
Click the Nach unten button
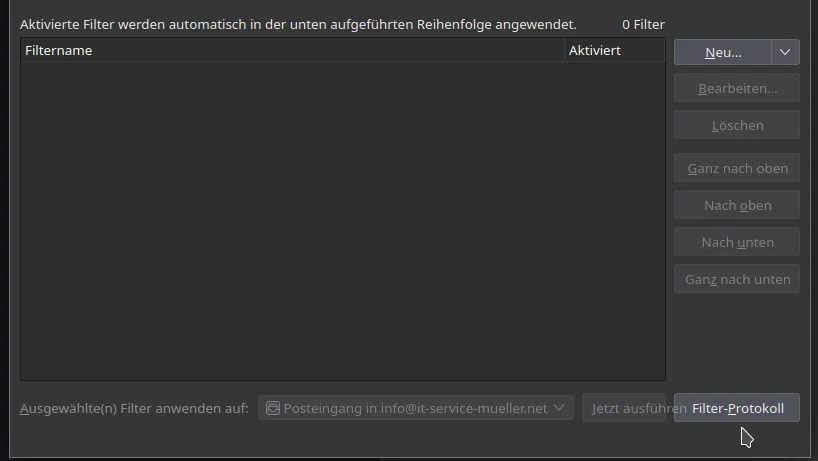(x=737, y=242)
